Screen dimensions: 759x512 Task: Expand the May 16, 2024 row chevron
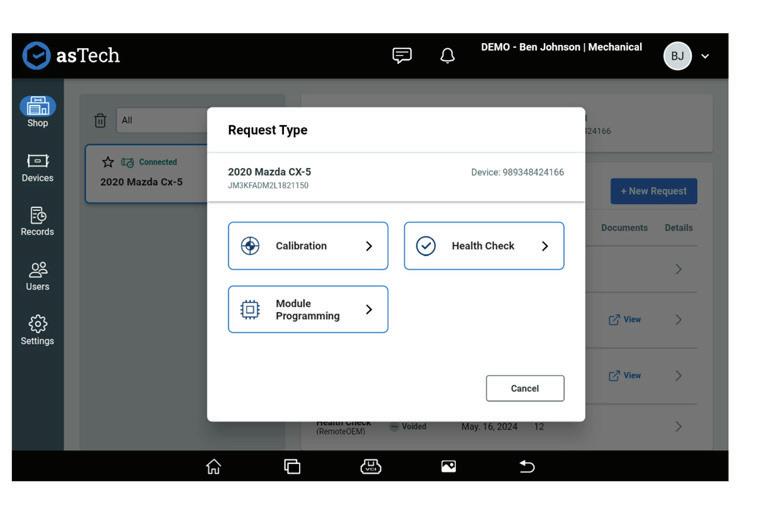pos(678,426)
